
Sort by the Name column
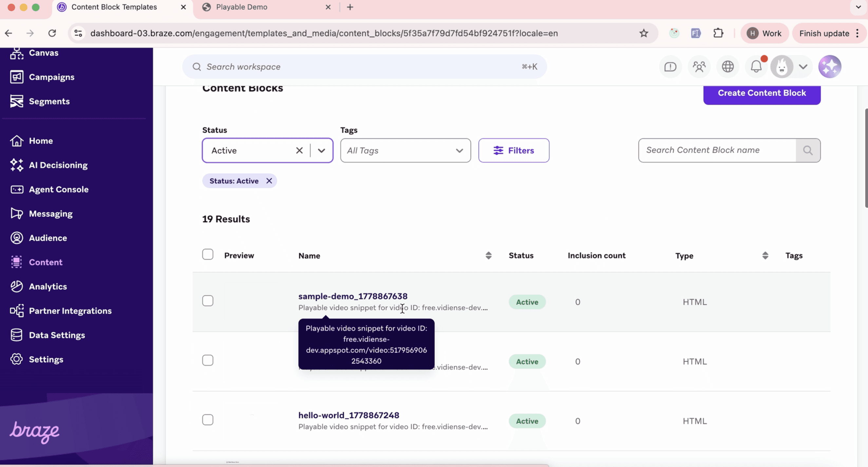point(488,256)
